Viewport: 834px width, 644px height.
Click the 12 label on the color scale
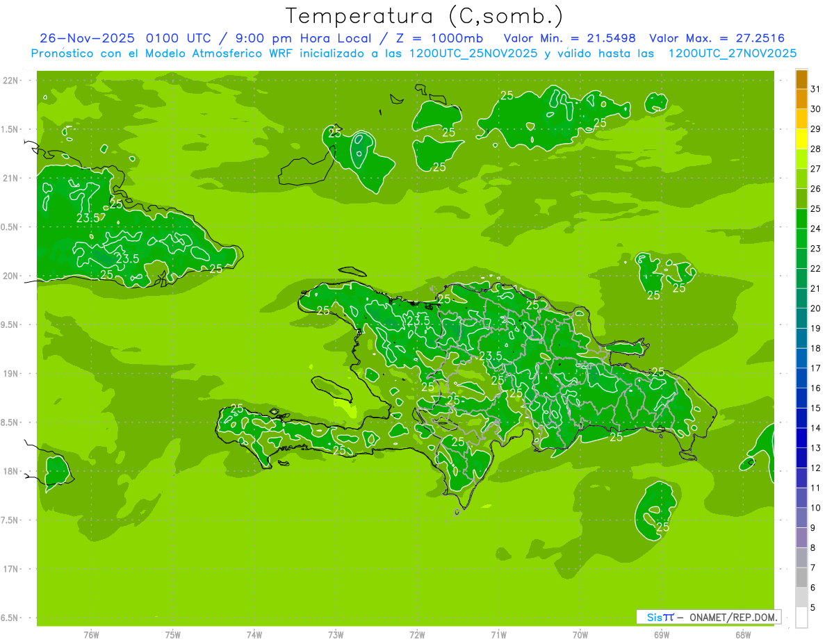tap(816, 468)
